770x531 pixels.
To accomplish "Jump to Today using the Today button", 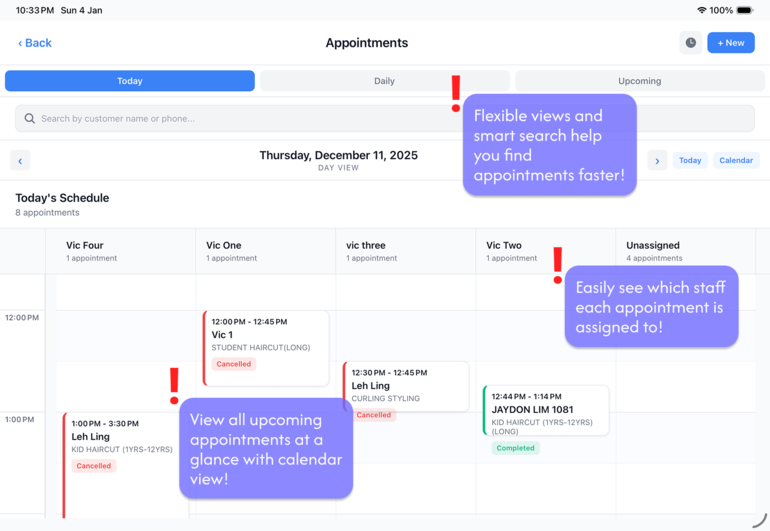I will click(690, 160).
